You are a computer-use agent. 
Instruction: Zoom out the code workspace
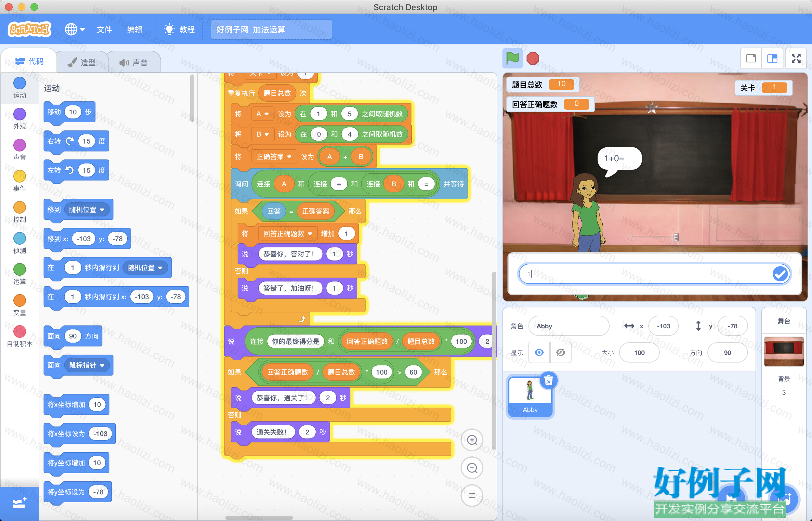click(x=472, y=468)
